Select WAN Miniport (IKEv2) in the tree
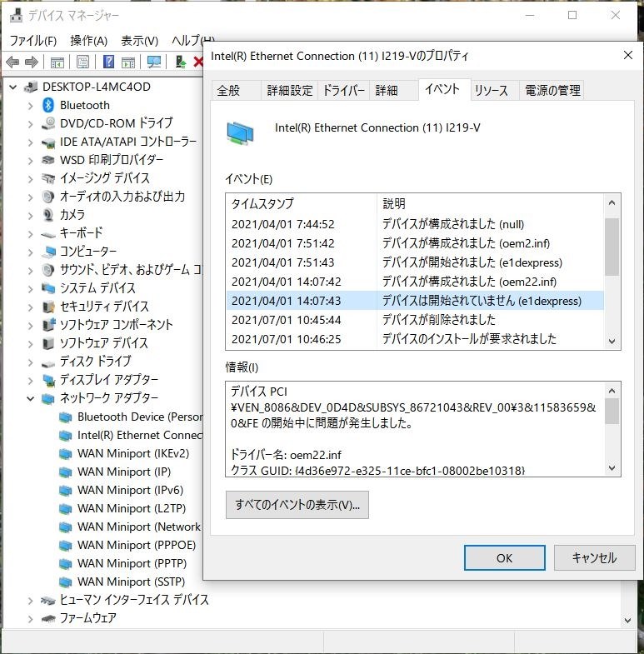The image size is (644, 654). [x=133, y=454]
